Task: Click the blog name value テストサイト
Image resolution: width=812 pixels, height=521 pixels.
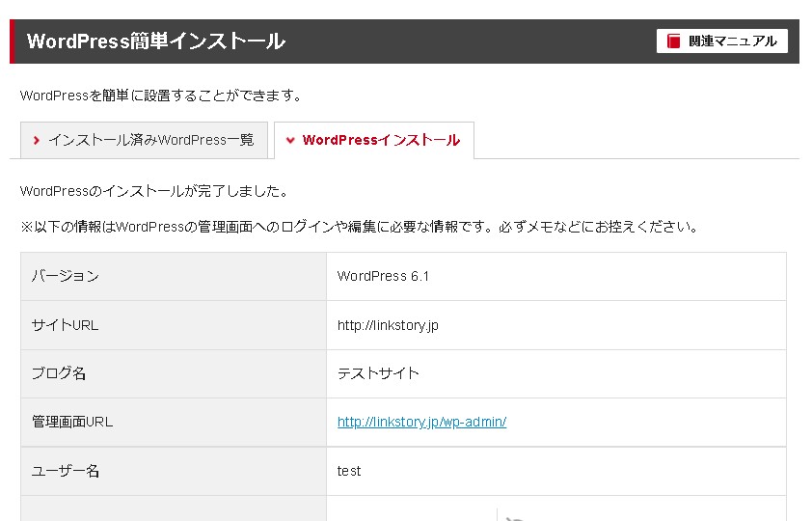Action: click(x=378, y=373)
